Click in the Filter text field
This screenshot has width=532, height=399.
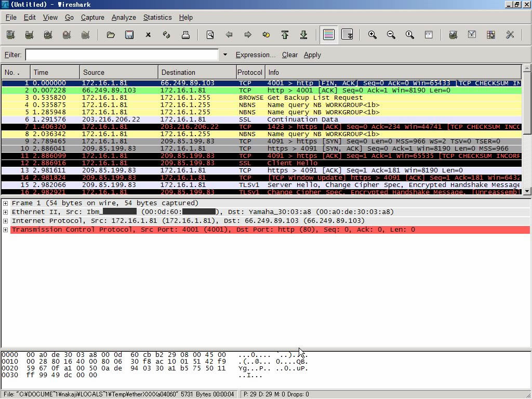(x=122, y=55)
